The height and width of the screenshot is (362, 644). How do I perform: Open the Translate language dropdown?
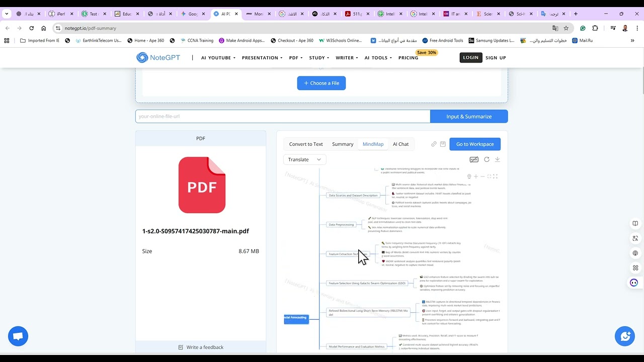point(304,159)
